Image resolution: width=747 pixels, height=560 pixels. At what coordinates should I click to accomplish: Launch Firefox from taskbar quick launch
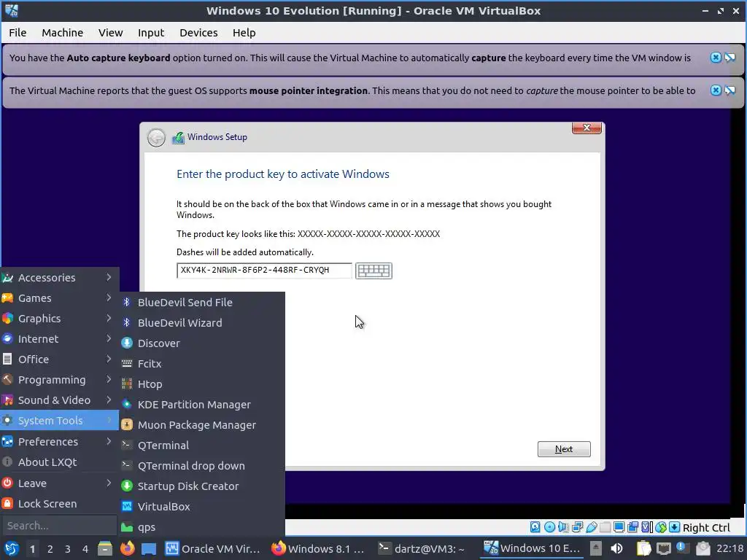[127, 548]
